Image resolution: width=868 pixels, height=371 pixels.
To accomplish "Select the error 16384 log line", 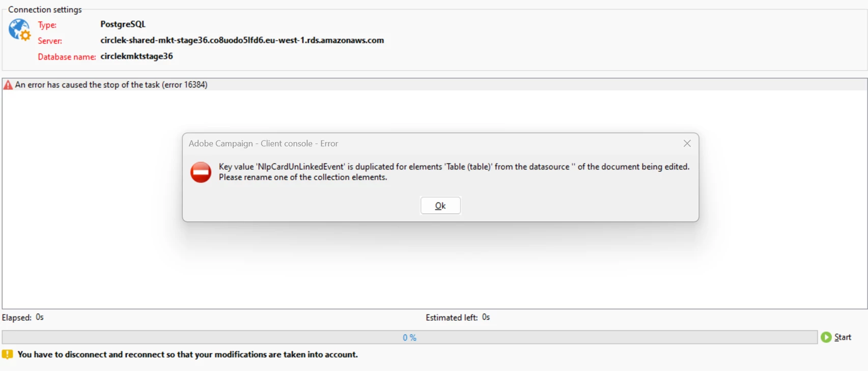I will click(x=435, y=85).
